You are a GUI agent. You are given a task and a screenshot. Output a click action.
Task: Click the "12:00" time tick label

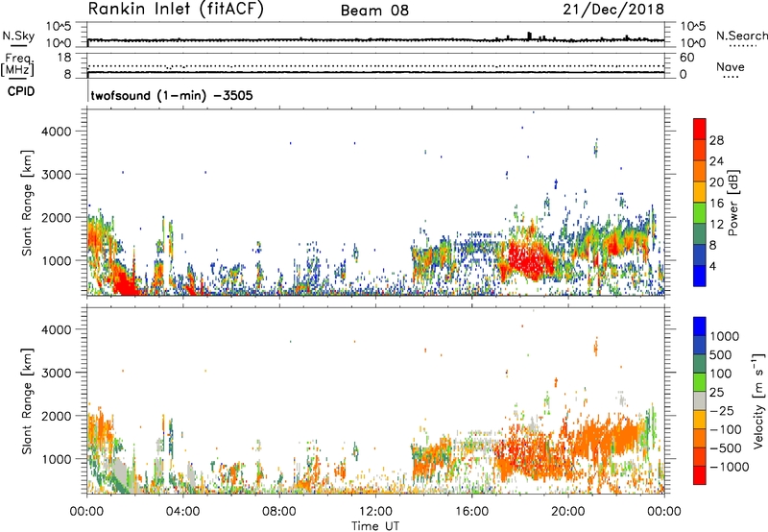coord(375,512)
